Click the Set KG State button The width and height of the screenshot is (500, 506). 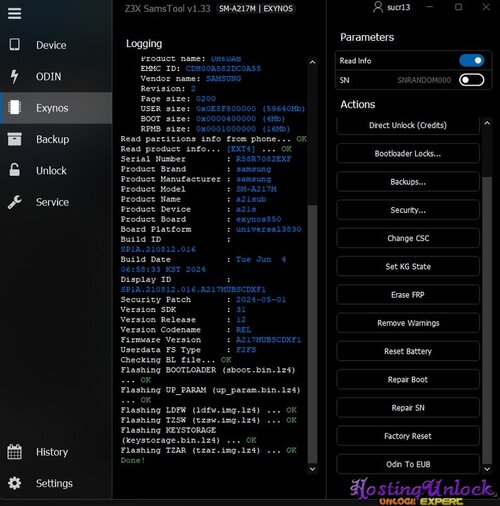click(x=408, y=267)
